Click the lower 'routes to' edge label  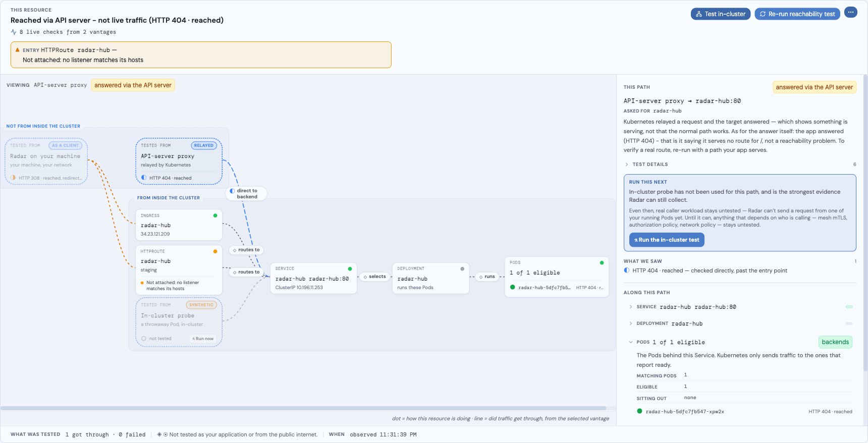(x=246, y=272)
